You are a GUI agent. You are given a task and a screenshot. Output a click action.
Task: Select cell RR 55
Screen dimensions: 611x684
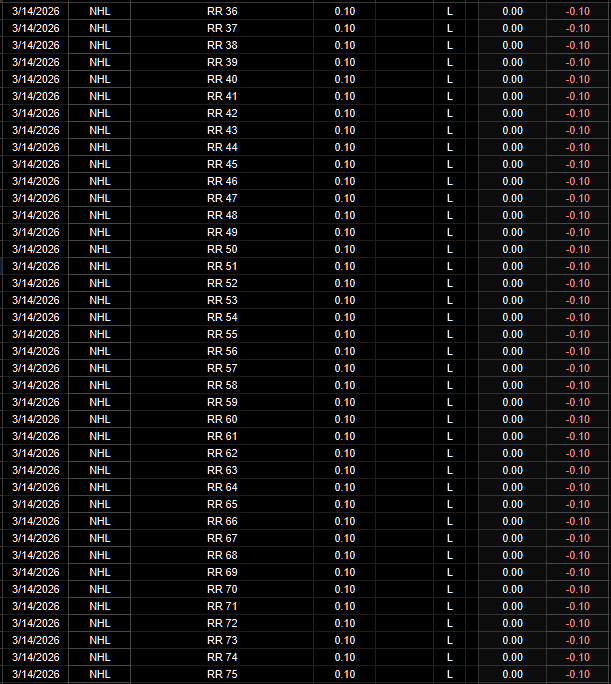coord(222,335)
